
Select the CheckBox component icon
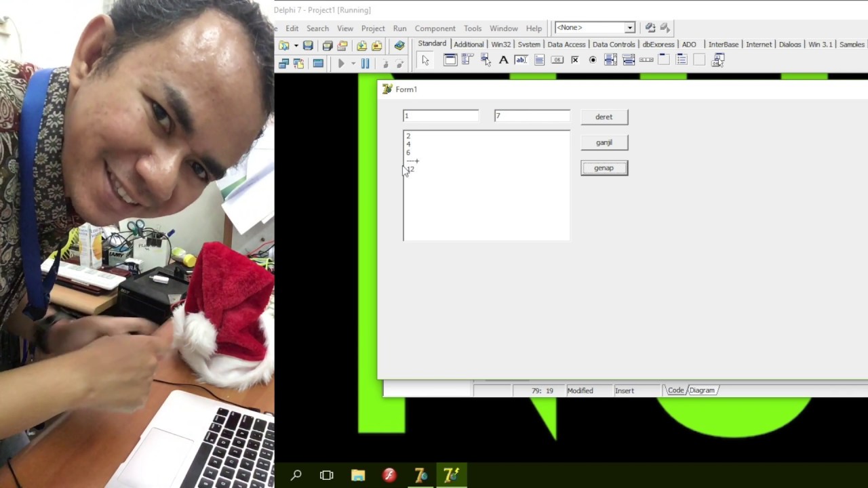pos(574,60)
